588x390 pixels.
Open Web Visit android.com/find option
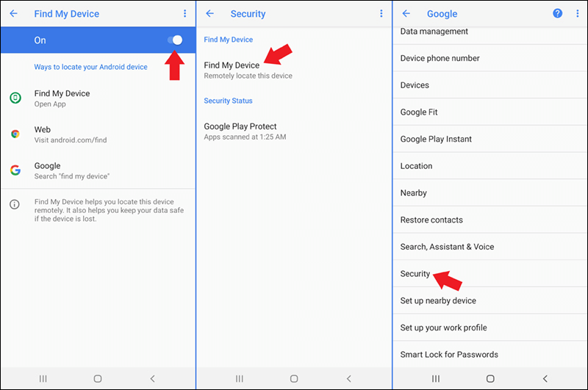98,134
